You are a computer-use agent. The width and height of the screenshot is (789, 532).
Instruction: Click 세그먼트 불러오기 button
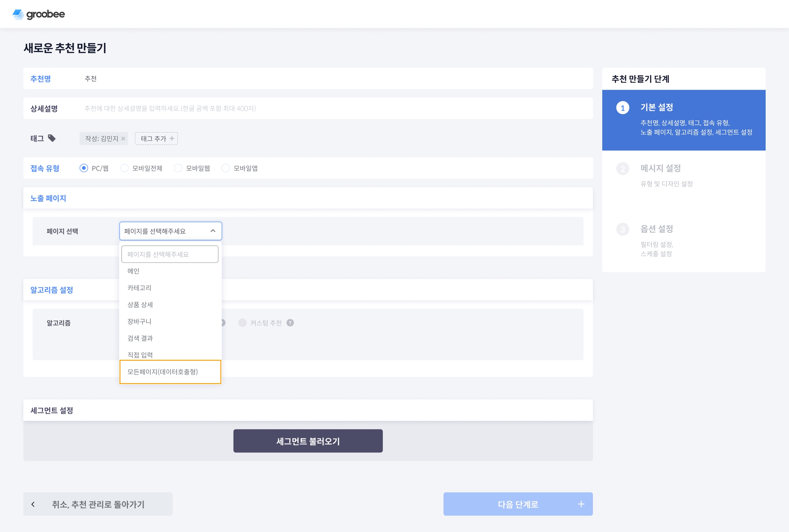click(308, 441)
